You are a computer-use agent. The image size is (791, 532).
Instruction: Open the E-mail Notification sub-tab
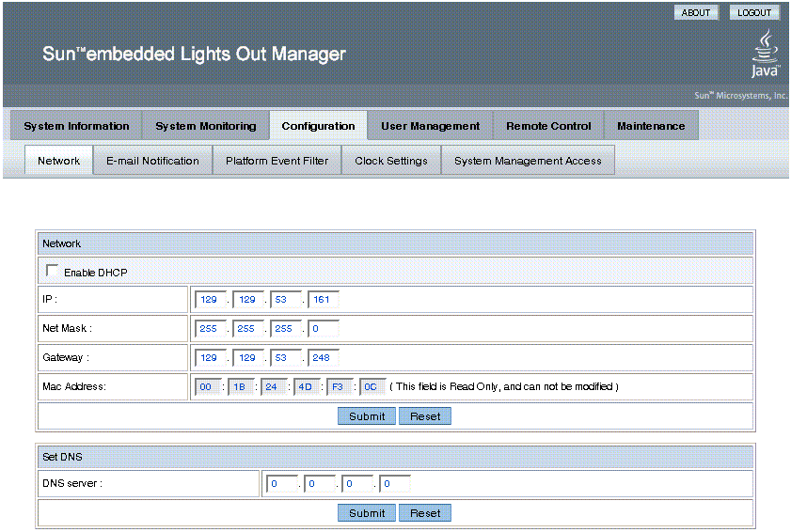(x=153, y=161)
